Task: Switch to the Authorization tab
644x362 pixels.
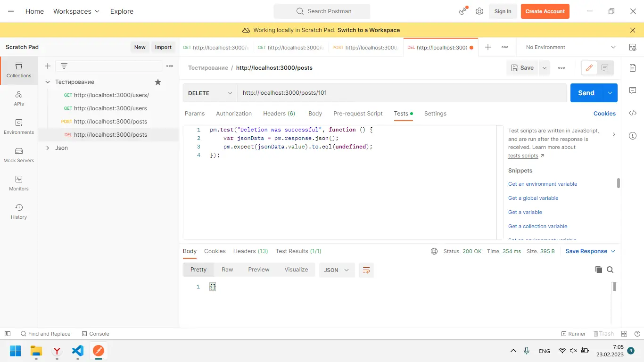Action: click(234, 114)
